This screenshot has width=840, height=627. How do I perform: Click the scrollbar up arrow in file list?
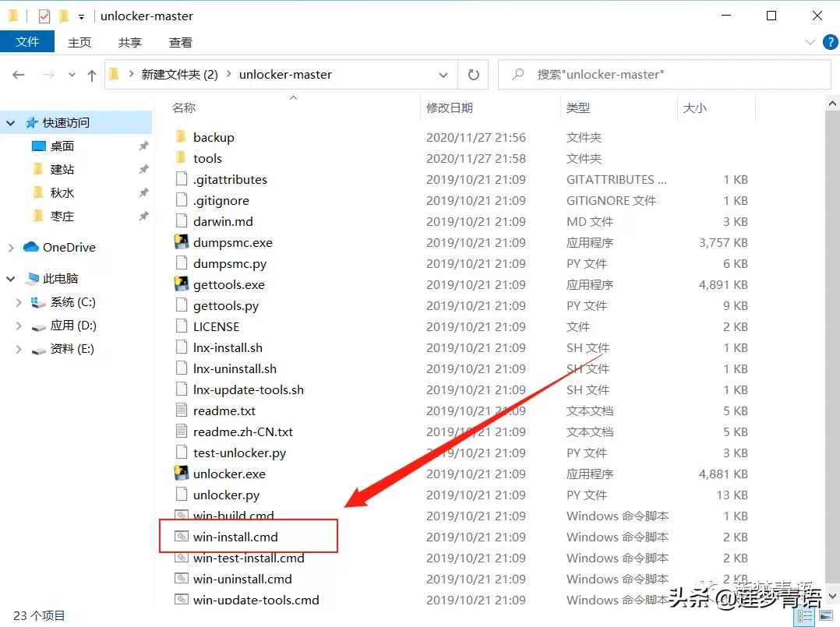(832, 104)
